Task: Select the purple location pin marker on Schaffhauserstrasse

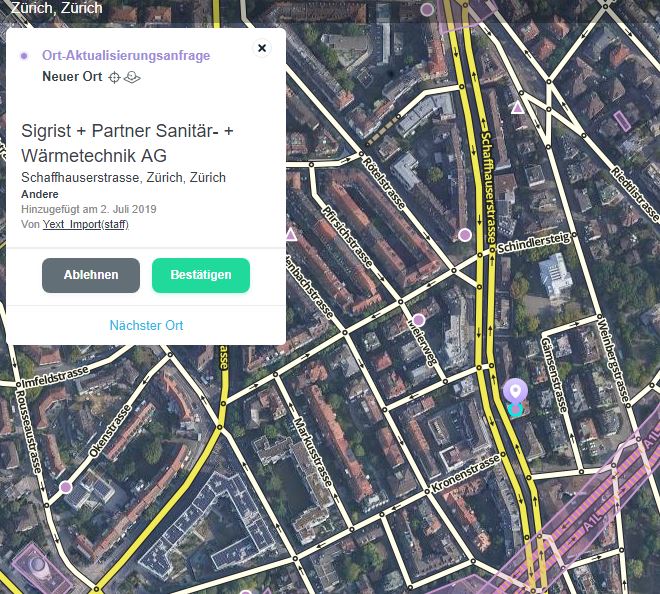Action: [515, 389]
